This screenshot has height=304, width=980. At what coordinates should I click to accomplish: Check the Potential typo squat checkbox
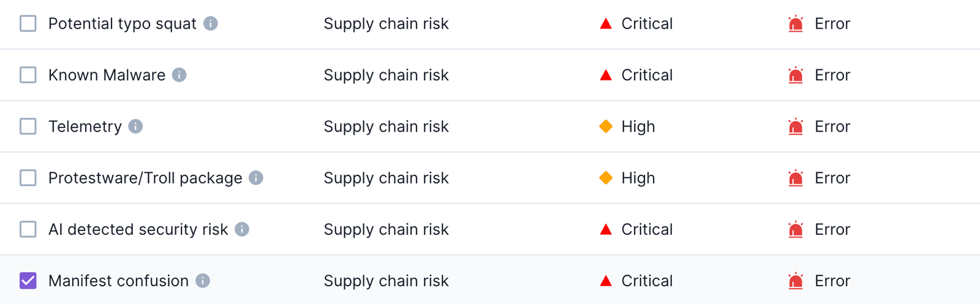[x=28, y=23]
